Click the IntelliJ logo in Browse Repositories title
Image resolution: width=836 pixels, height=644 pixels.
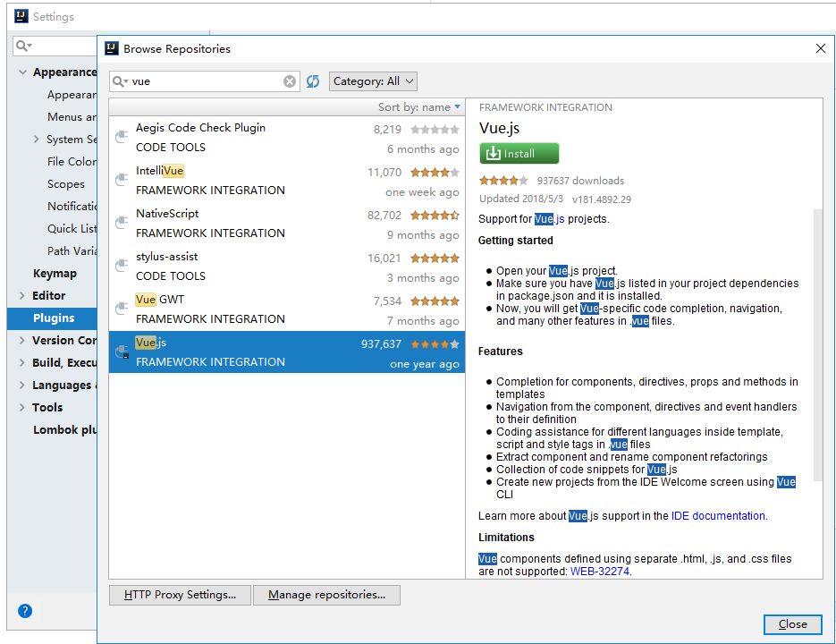pos(112,48)
